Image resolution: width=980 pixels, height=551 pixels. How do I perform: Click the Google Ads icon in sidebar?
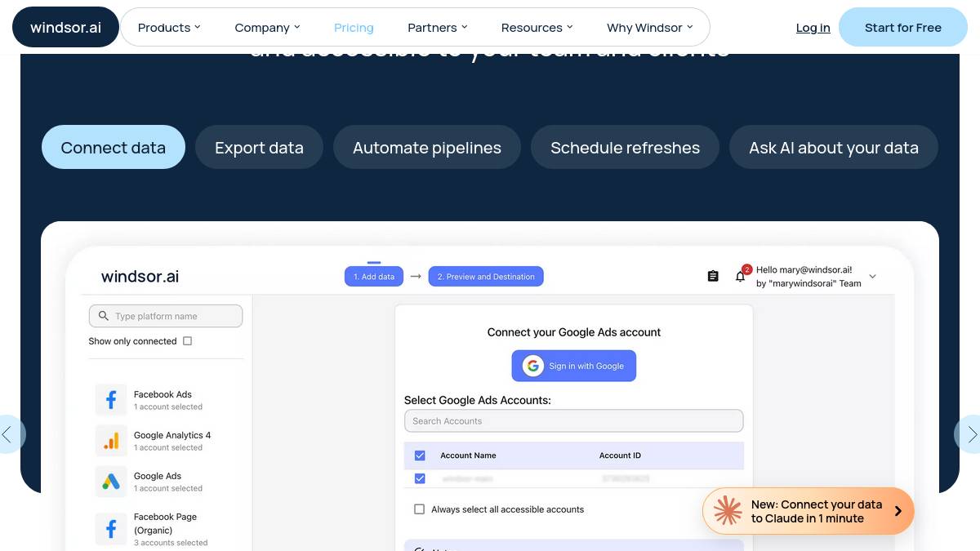111,482
